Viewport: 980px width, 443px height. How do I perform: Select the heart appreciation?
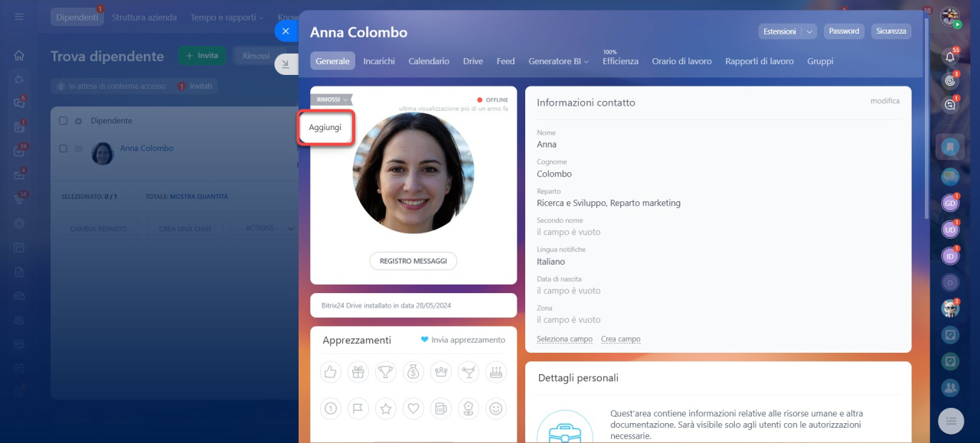point(413,409)
